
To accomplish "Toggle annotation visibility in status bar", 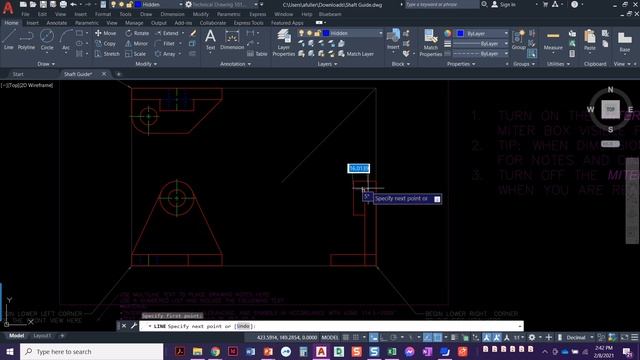I will [487, 338].
